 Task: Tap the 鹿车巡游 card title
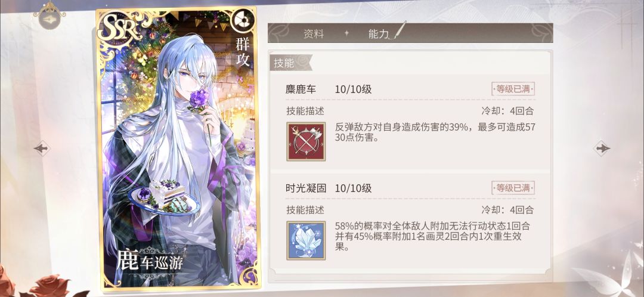150,261
